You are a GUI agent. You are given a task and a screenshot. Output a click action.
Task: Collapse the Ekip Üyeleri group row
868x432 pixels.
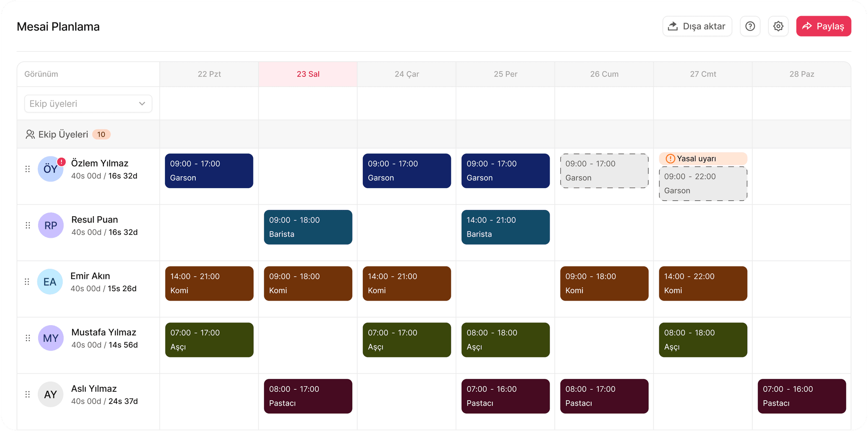coord(64,134)
